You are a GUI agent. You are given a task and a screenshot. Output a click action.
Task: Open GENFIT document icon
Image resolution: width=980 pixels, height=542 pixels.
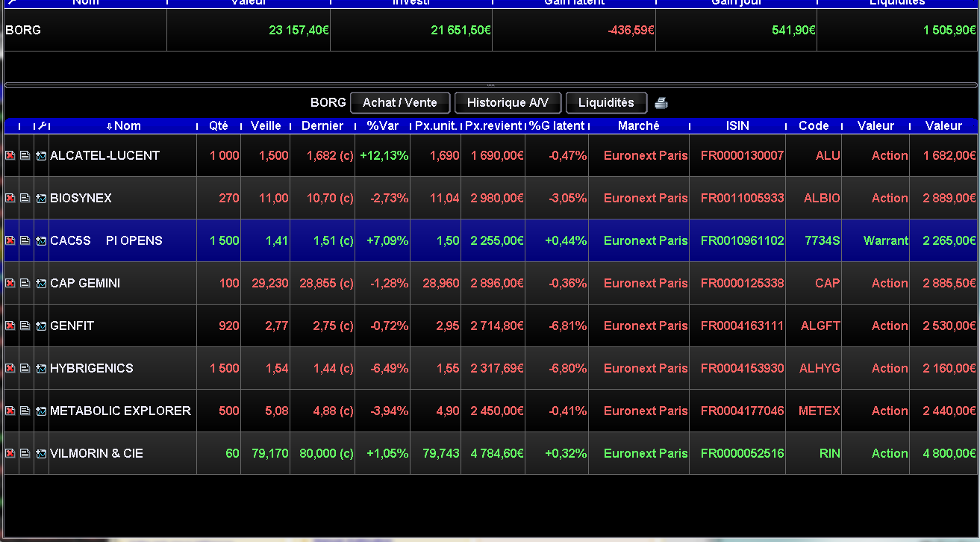click(x=25, y=325)
